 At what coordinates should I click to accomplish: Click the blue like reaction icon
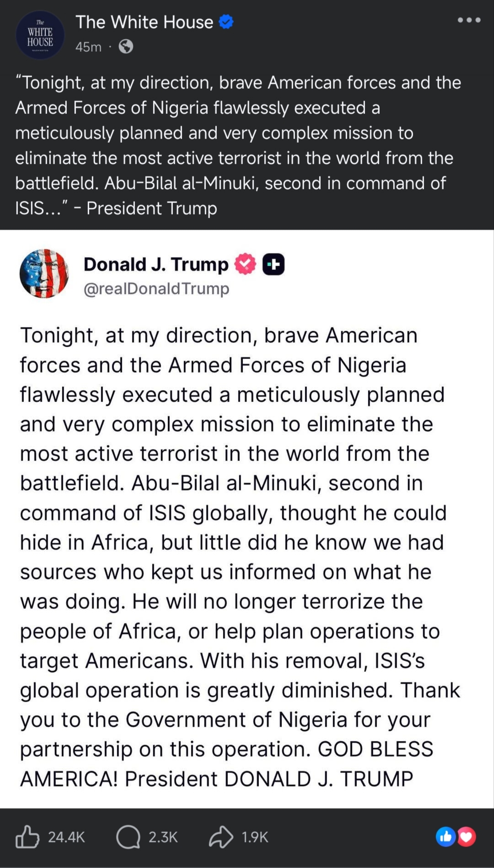(x=446, y=837)
